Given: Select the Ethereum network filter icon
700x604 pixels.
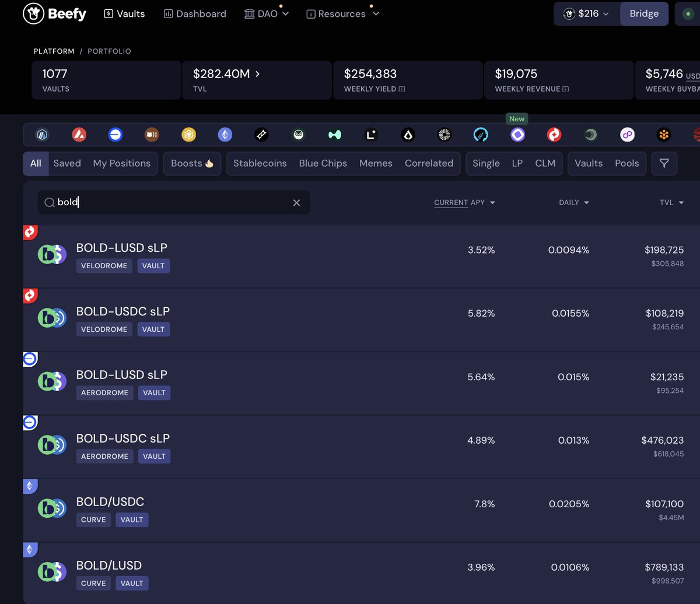Looking at the screenshot, I should [225, 134].
